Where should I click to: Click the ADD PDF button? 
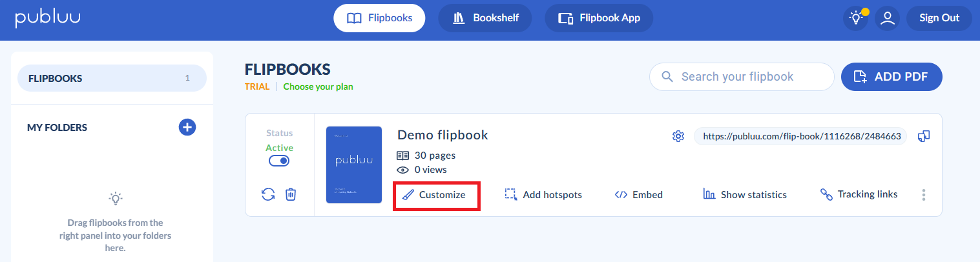point(891,77)
